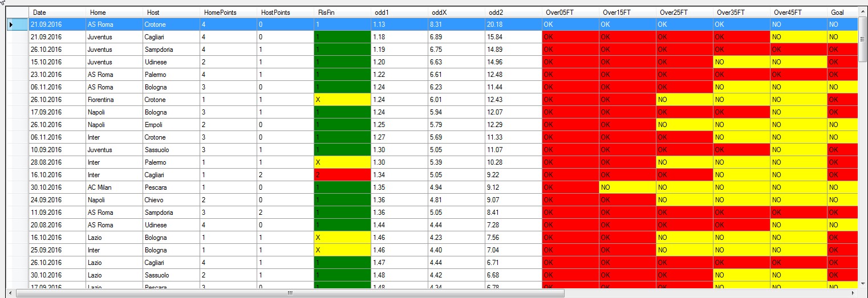Viewport: 868px width, 298px height.
Task: Sort the table by the Date column header
Action: (57, 12)
